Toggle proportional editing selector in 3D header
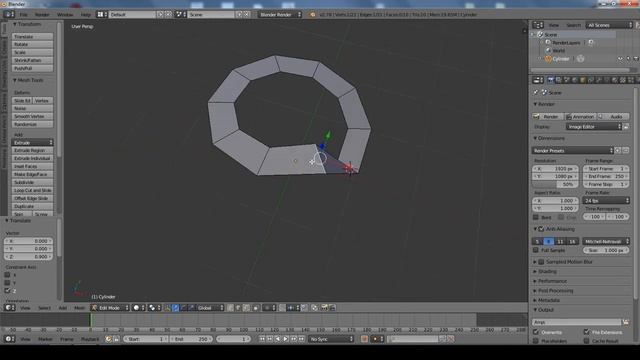This screenshot has width=640, height=360. [x=269, y=308]
